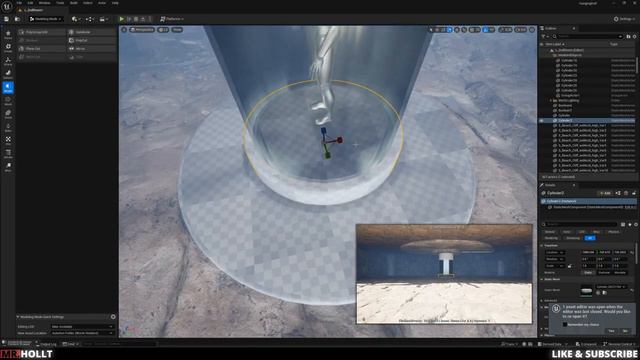Open Details panel settings gear
Image resolution: width=640 pixels, height=360 pixels.
coord(635,224)
